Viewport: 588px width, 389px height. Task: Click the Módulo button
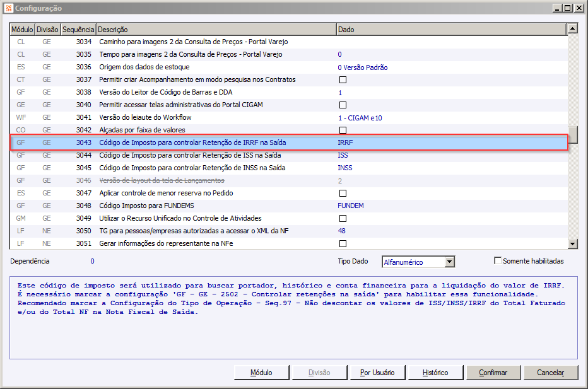point(261,373)
